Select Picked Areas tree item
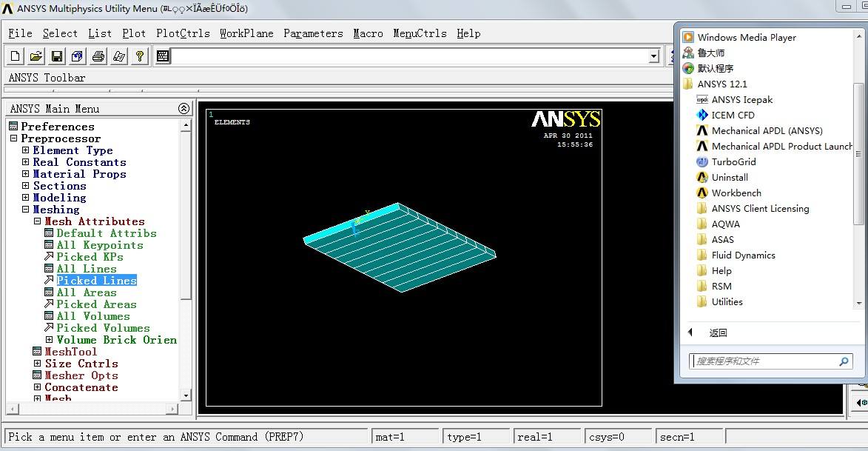868x451 pixels. coord(96,304)
